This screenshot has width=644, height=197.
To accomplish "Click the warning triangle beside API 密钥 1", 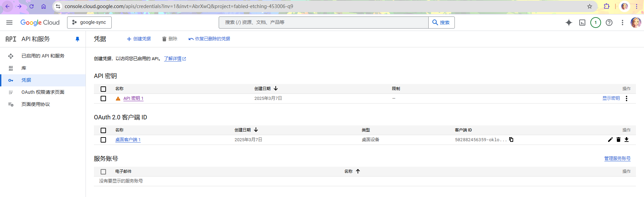I will [118, 98].
